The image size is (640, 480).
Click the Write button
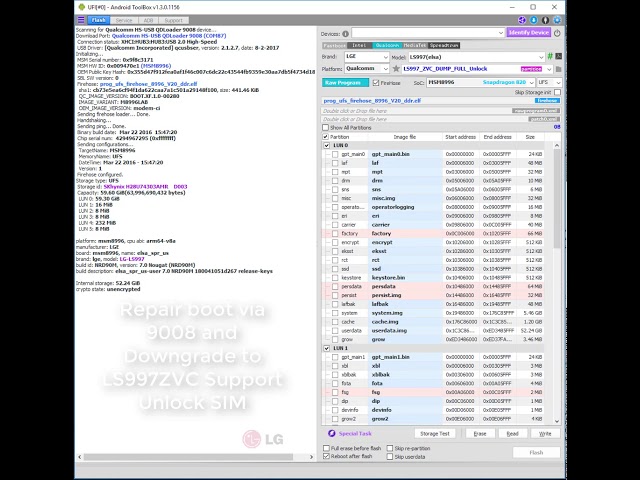point(545,433)
